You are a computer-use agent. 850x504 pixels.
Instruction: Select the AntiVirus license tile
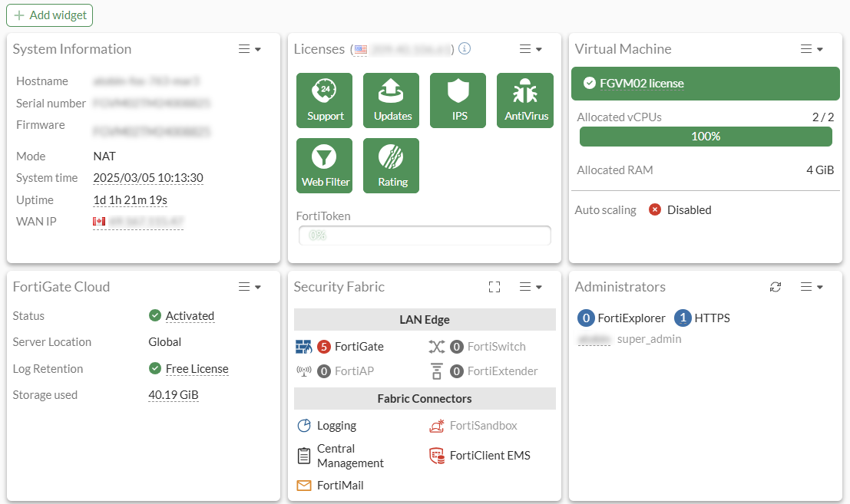tap(525, 100)
